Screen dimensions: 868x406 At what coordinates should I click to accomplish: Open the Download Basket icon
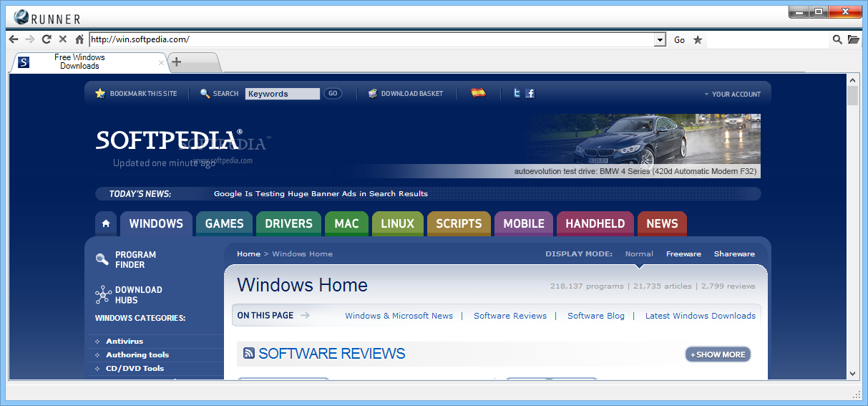point(372,93)
